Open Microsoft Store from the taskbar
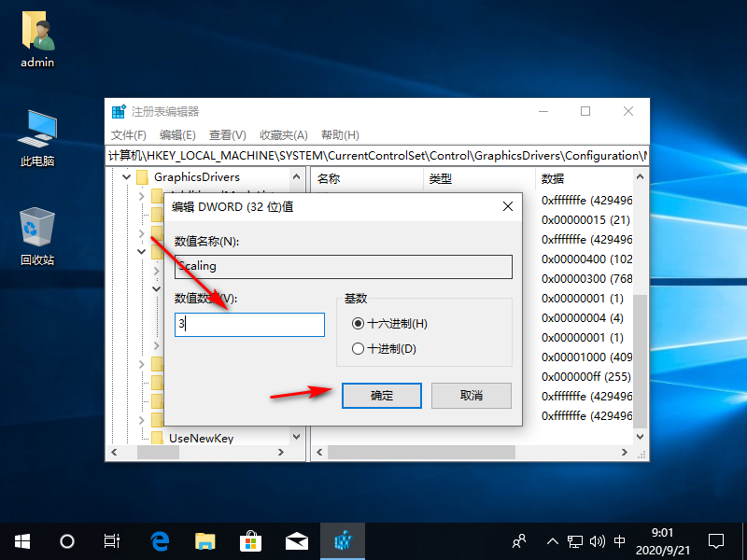The height and width of the screenshot is (560, 747). coord(251,540)
